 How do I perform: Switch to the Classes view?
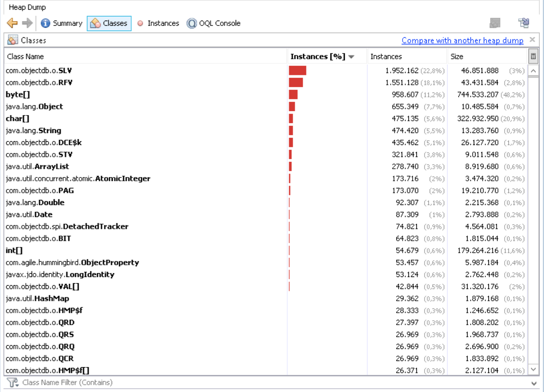click(109, 23)
